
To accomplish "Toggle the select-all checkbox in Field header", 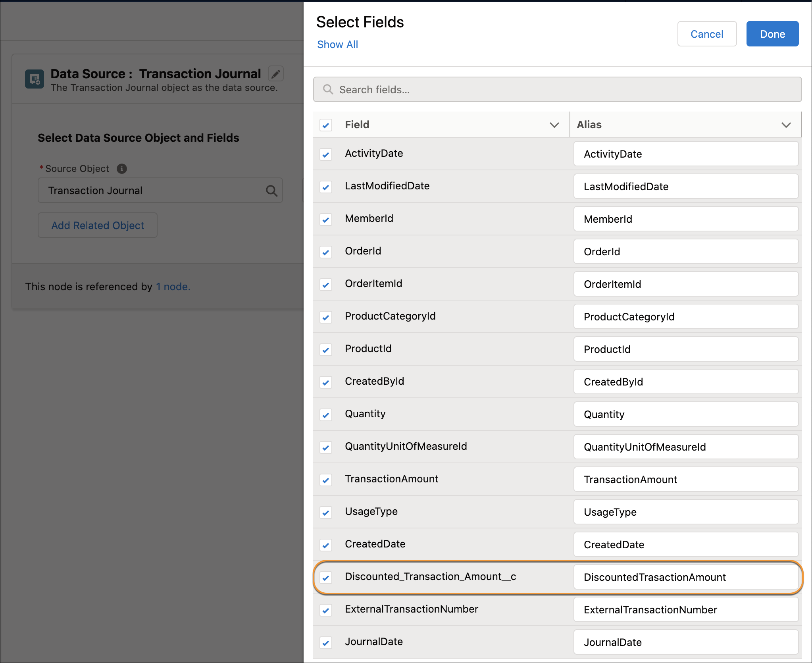I will pos(326,125).
